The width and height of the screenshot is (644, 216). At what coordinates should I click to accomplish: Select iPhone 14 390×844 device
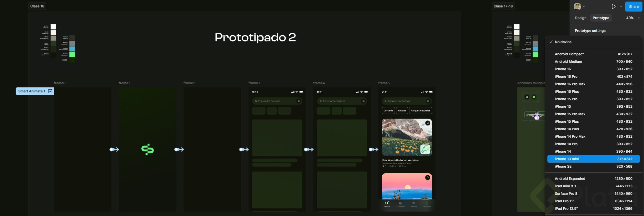593,151
